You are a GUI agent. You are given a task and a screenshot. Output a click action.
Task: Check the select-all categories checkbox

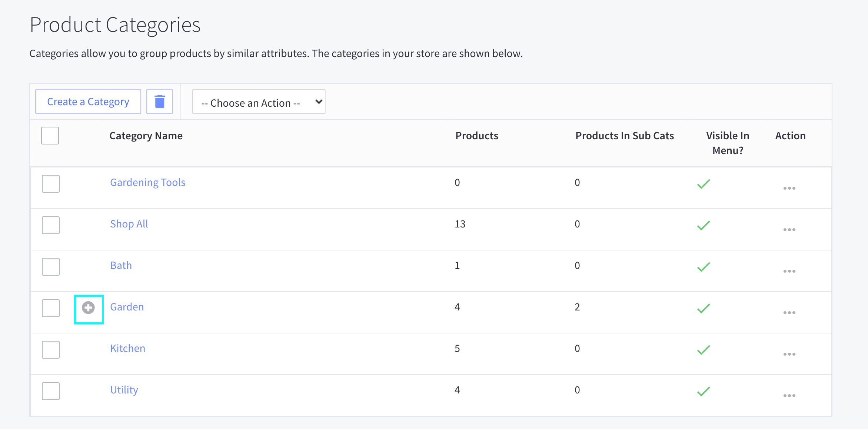(50, 136)
